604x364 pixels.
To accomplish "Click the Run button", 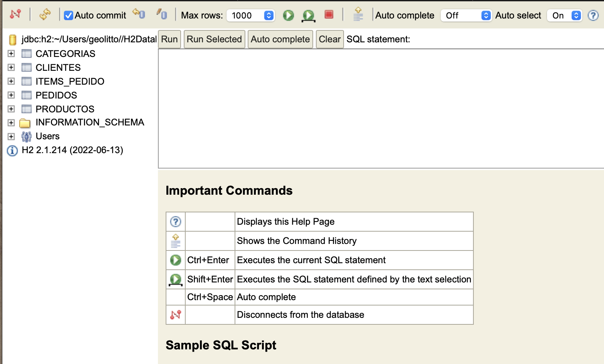I will click(x=169, y=39).
